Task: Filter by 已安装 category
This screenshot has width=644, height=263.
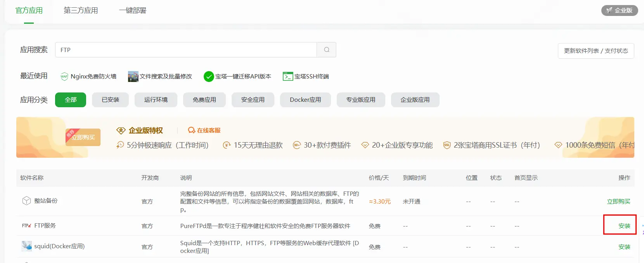Action: 111,100
